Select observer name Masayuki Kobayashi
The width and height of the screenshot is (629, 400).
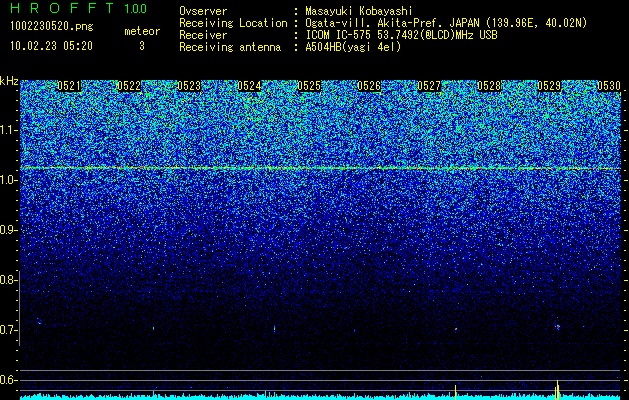pos(359,11)
